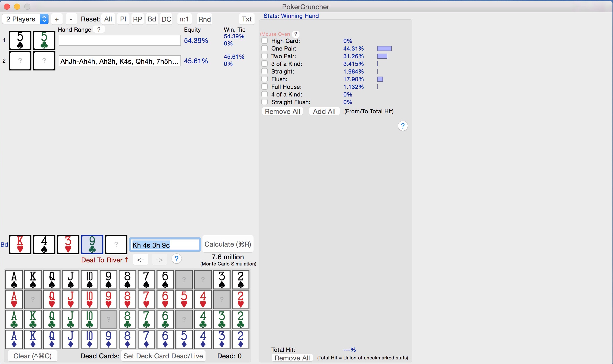This screenshot has width=613, height=364.
Task: Open the round stats help icon
Action: (403, 126)
